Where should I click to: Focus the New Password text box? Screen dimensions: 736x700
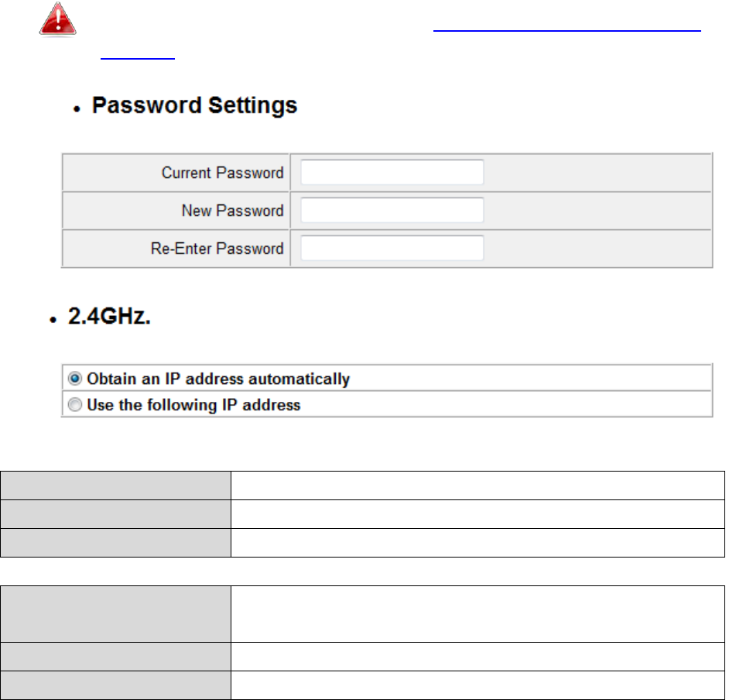[x=392, y=210]
